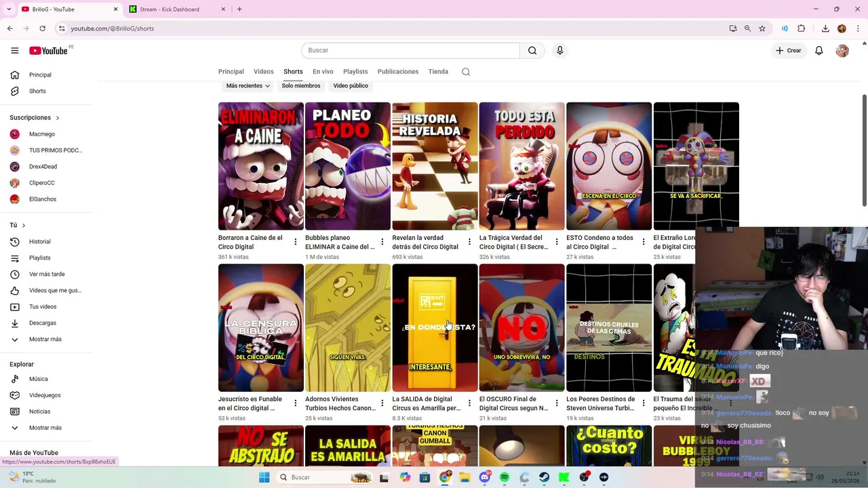Open Discord from the taskbar
This screenshot has height=488, width=868.
(x=485, y=477)
